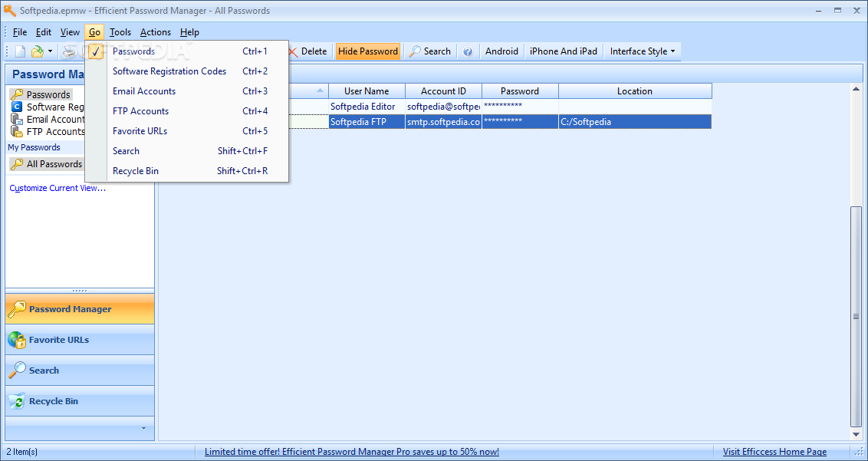Image resolution: width=868 pixels, height=461 pixels.
Task: Toggle the Hide Password button
Action: click(367, 51)
